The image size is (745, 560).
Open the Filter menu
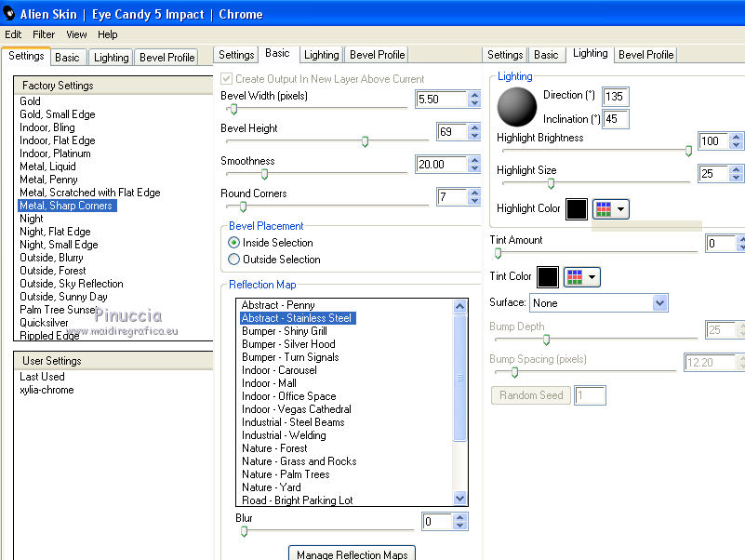44,34
